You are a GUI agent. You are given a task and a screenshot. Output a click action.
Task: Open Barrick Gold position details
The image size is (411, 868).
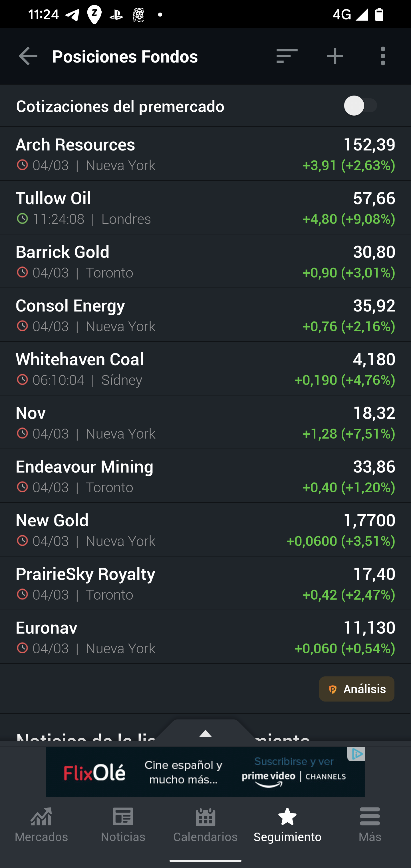click(205, 262)
